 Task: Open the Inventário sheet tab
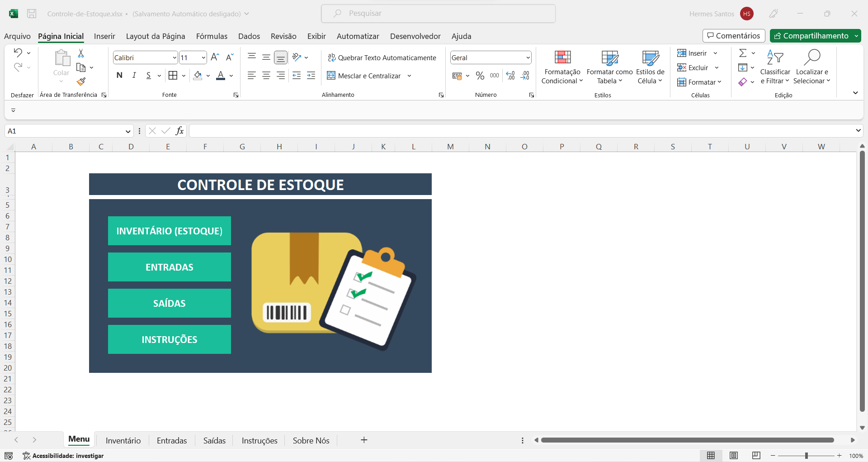pyautogui.click(x=123, y=440)
